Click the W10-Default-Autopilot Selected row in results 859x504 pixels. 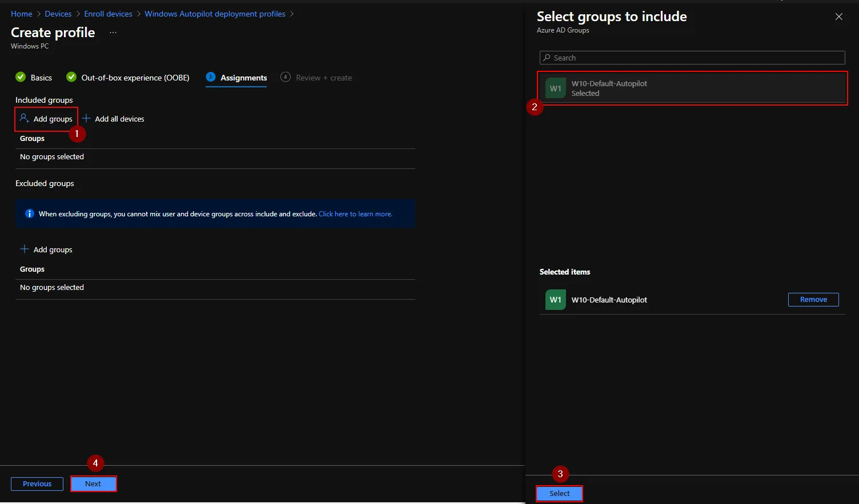(x=692, y=88)
